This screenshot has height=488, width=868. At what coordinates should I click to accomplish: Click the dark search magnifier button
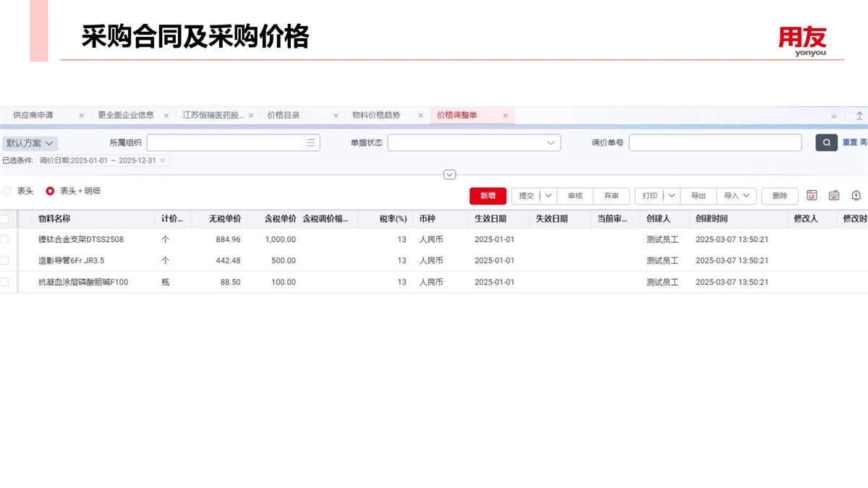[826, 143]
